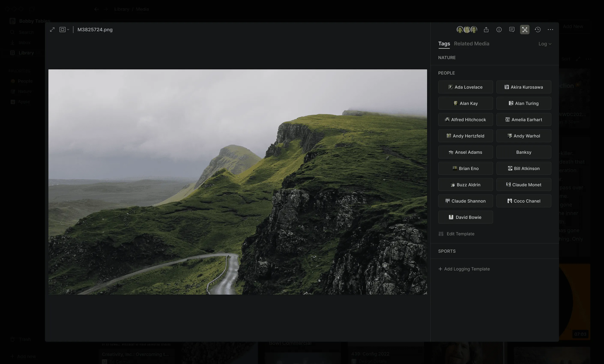Screen dimensions: 604x364
Task: Click Add Logging Template
Action: coord(464,269)
